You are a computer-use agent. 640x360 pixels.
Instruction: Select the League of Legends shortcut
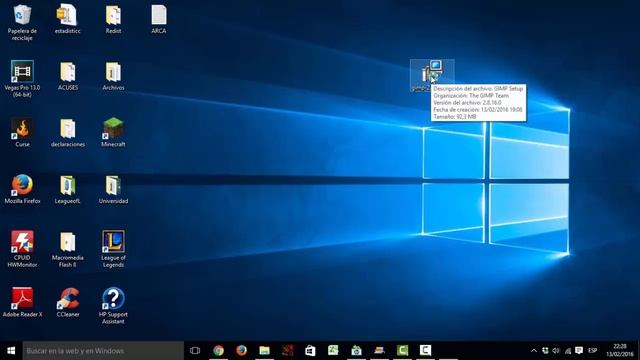(x=113, y=249)
